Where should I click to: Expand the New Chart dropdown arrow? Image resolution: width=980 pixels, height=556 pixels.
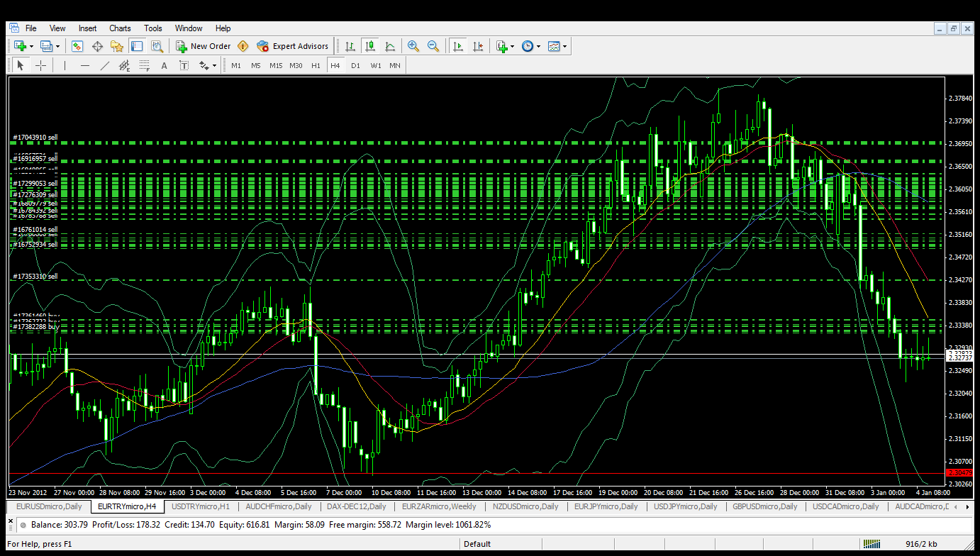click(32, 46)
